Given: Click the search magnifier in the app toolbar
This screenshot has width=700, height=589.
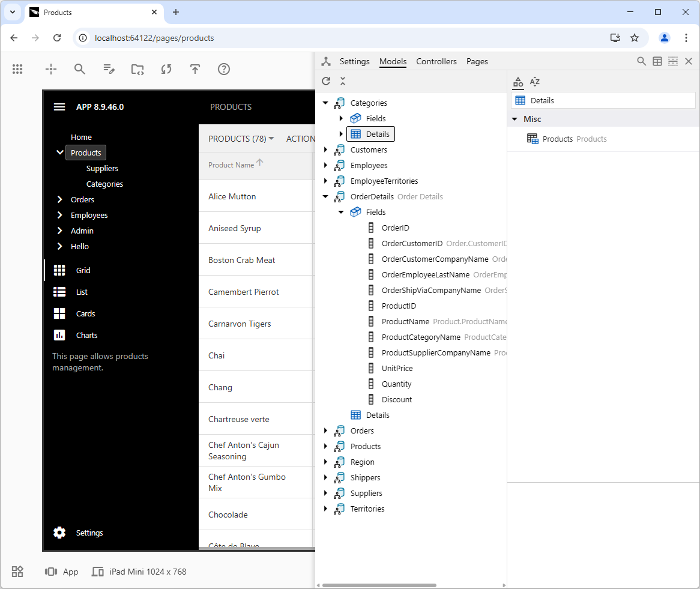Looking at the screenshot, I should pyautogui.click(x=80, y=69).
